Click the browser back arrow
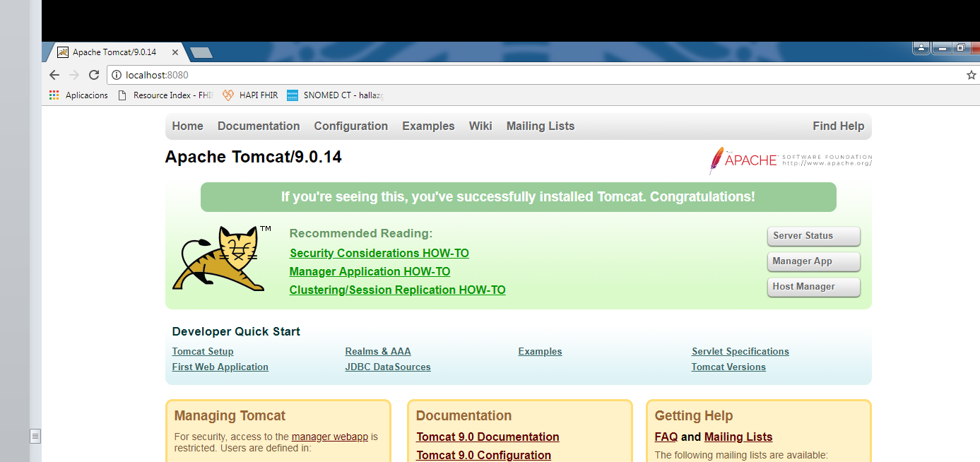This screenshot has width=980, height=462. click(54, 75)
